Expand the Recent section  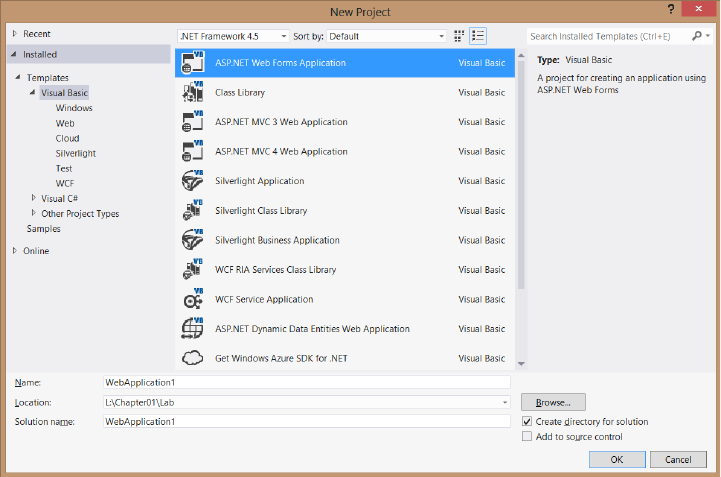coord(15,34)
